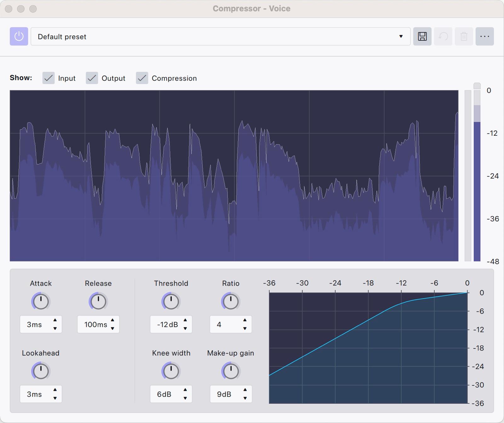Increase Release with the up arrow

click(112, 320)
